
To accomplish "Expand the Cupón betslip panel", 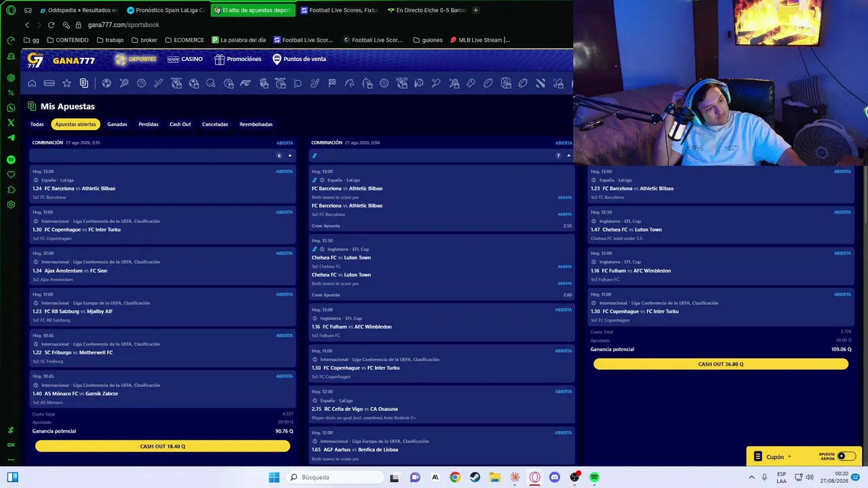I will click(773, 457).
